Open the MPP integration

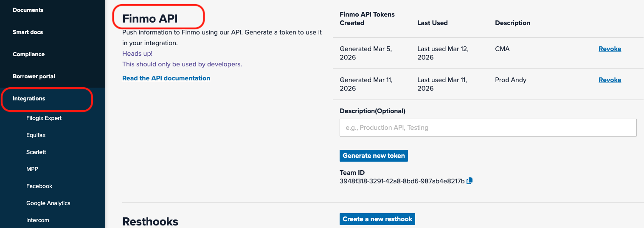coord(32,169)
